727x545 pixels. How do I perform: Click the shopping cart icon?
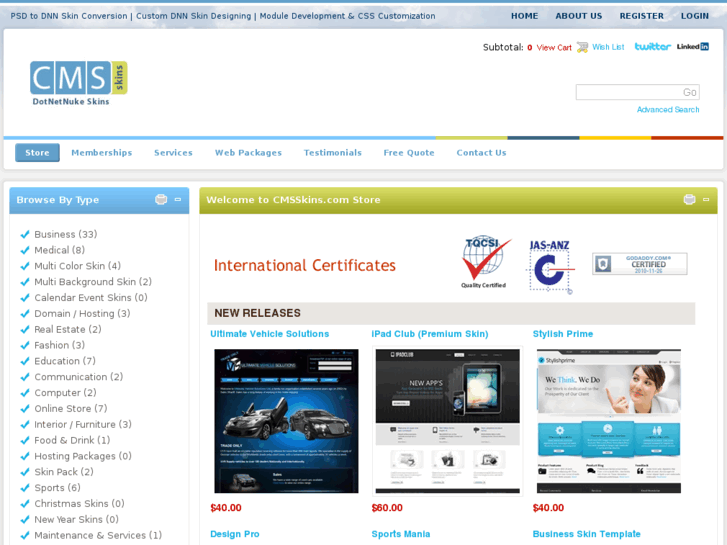tap(582, 47)
